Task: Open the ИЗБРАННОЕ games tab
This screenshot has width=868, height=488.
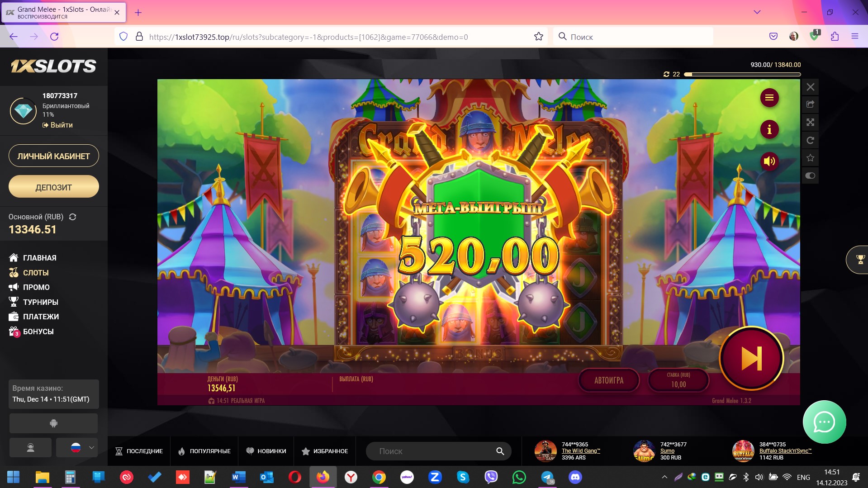Action: (325, 451)
